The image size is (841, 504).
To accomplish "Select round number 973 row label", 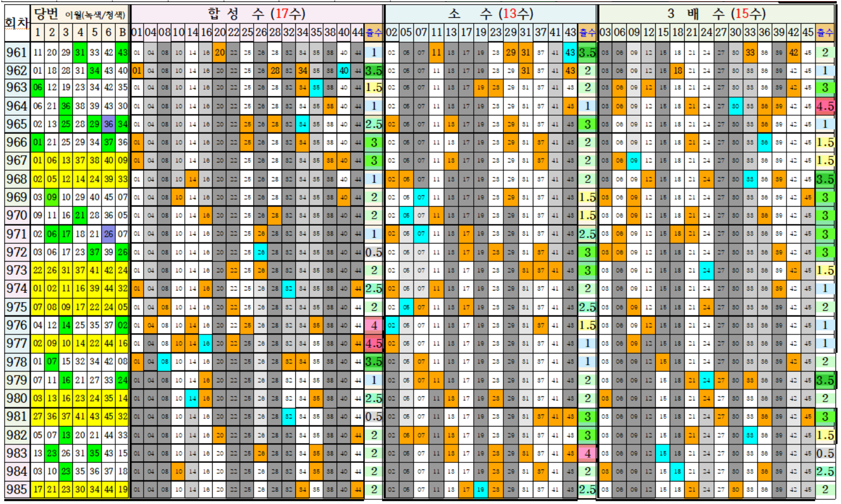I will [x=17, y=270].
